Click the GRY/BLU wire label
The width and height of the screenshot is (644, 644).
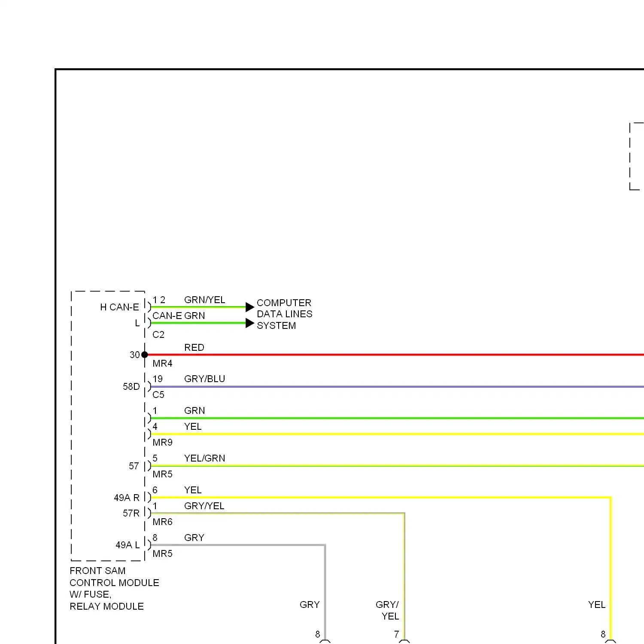[204, 379]
